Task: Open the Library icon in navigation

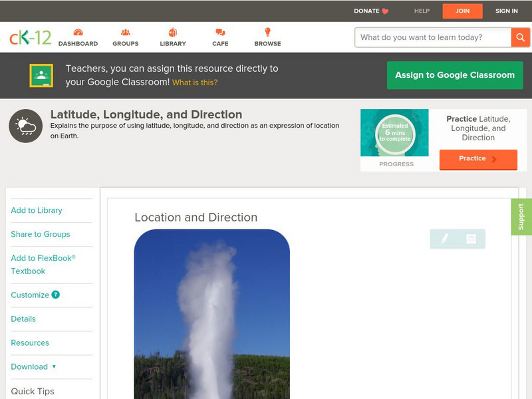Action: click(x=173, y=33)
